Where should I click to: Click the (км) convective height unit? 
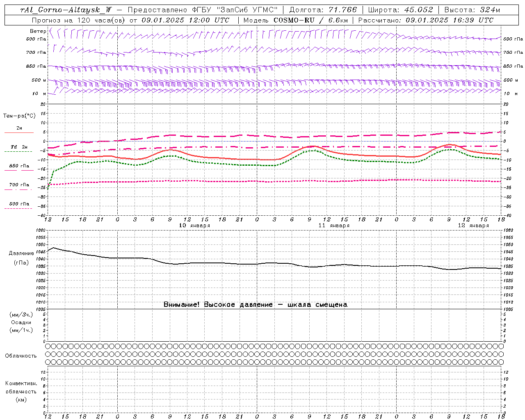pyautogui.click(x=21, y=399)
